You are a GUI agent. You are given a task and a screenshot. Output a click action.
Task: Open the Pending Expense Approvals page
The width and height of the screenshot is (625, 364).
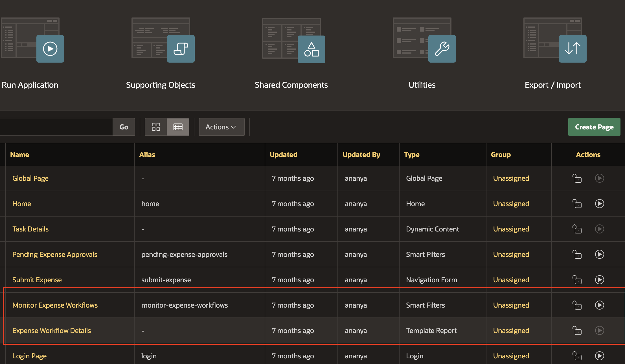pos(55,254)
